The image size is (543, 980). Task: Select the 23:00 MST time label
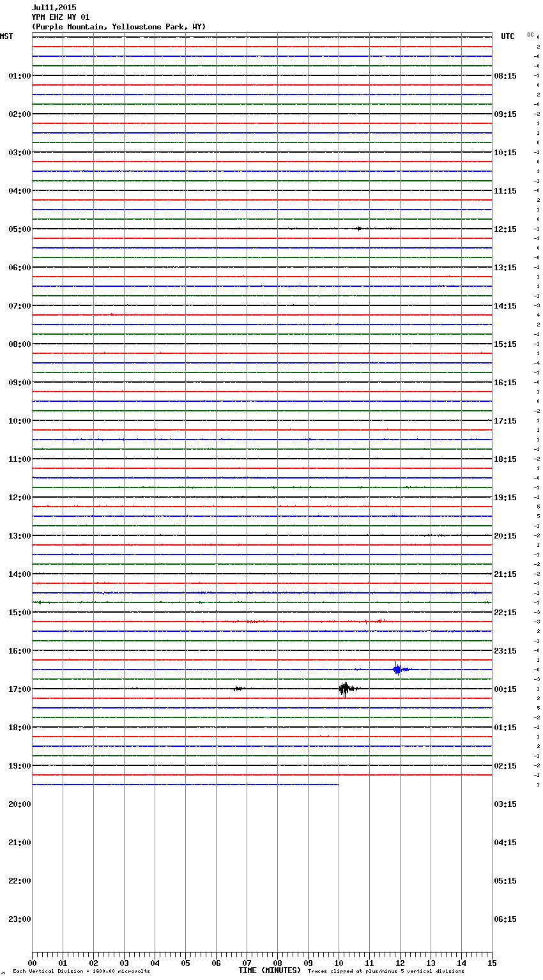20,919
